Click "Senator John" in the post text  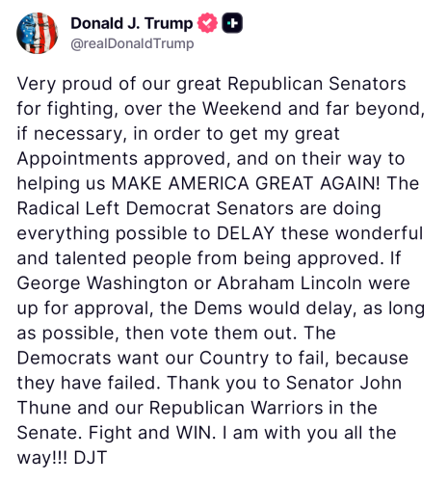tap(344, 383)
